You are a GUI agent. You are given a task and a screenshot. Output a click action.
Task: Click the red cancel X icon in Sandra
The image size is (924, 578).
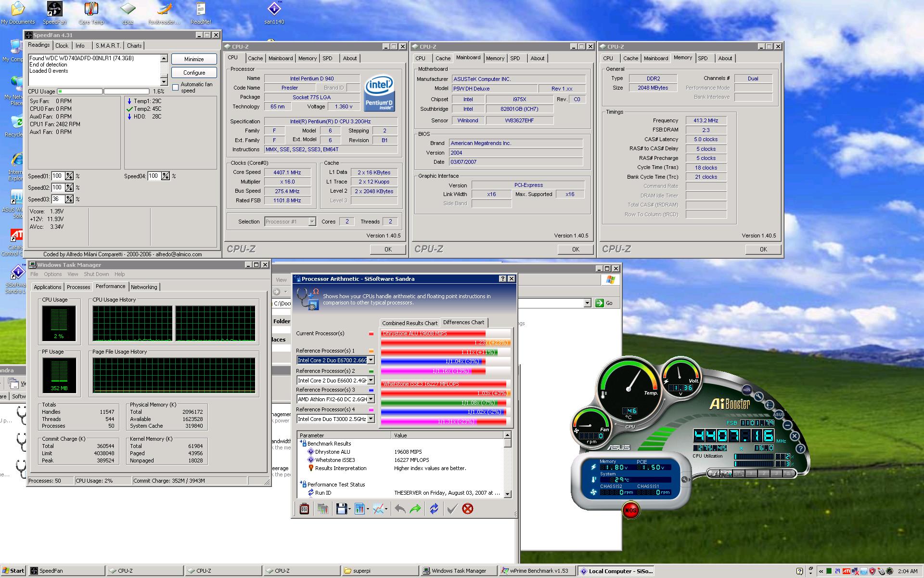pyautogui.click(x=467, y=509)
